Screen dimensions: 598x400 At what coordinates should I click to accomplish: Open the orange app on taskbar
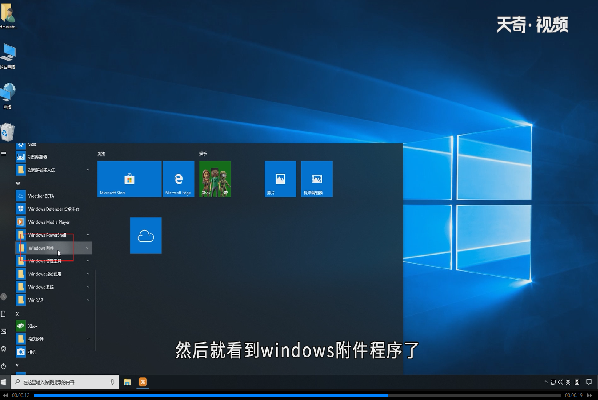coord(143,382)
